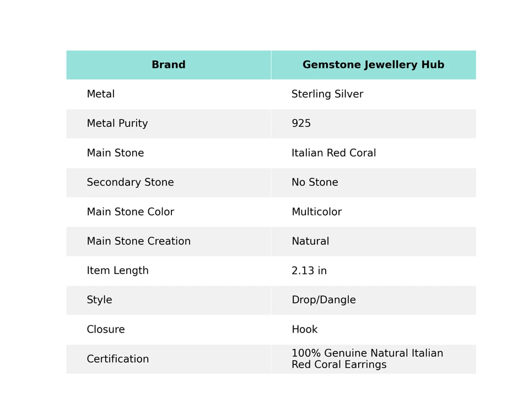Click the 2.13 in value
This screenshot has width=529, height=420.
coord(309,271)
